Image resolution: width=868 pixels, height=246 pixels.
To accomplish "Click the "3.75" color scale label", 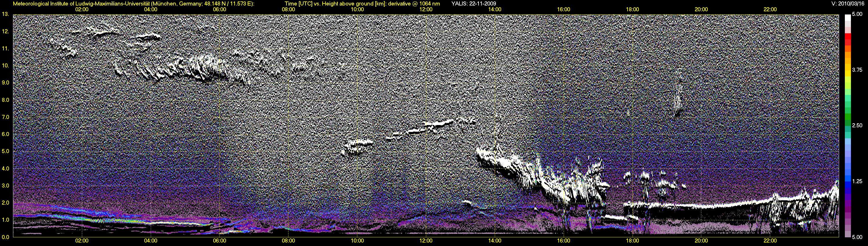I will click(857, 70).
